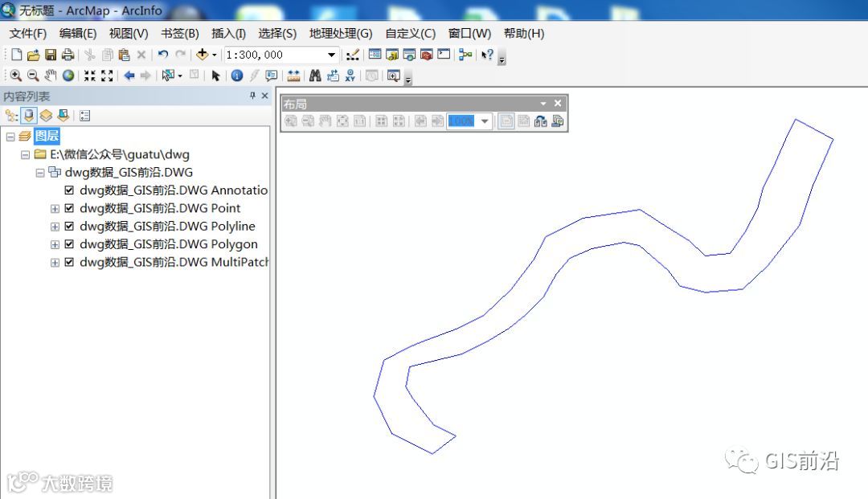Expand the DWG Polygon layer

pos(55,244)
